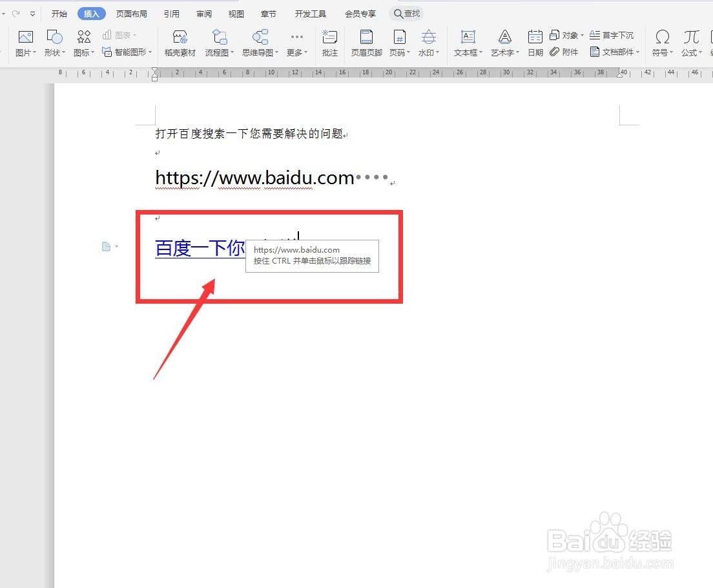Insert a 智能图形 smart graphic
The width and height of the screenshot is (713, 588).
(127, 52)
